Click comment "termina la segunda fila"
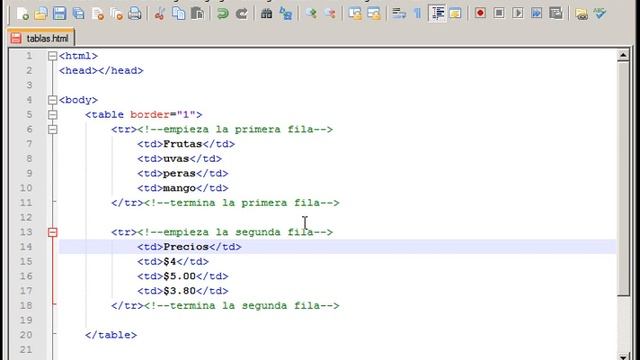The image size is (640, 360). (x=241, y=306)
